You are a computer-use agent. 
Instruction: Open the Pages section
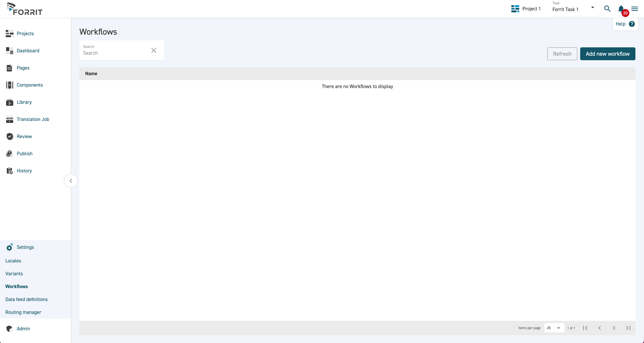(23, 68)
